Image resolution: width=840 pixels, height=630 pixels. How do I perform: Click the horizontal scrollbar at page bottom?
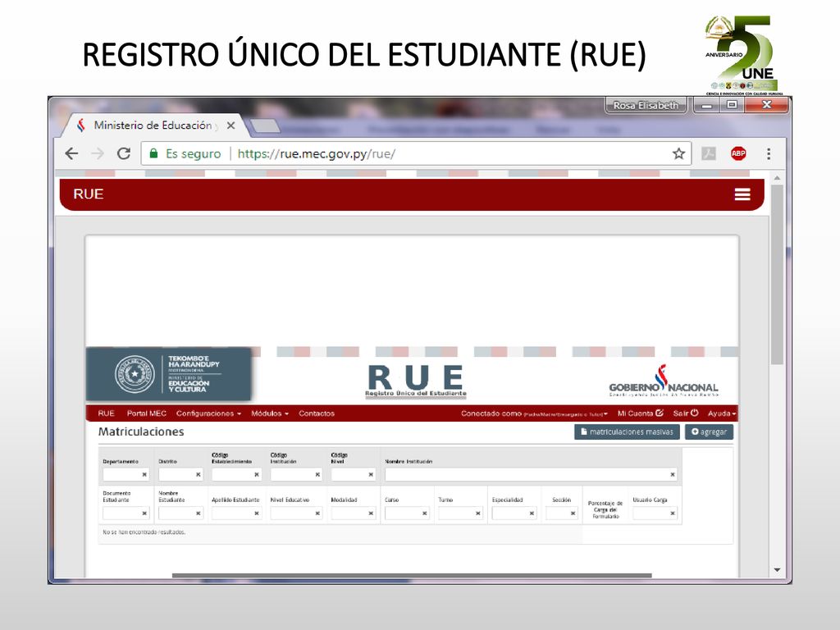coord(412,576)
